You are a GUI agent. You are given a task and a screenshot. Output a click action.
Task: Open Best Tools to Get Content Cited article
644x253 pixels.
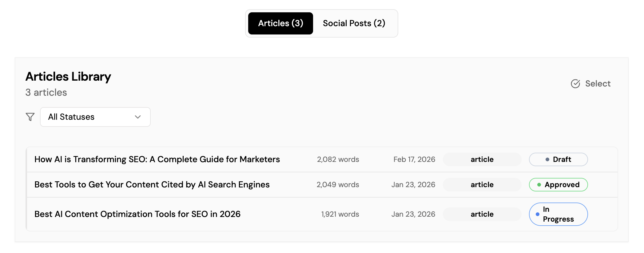152,185
